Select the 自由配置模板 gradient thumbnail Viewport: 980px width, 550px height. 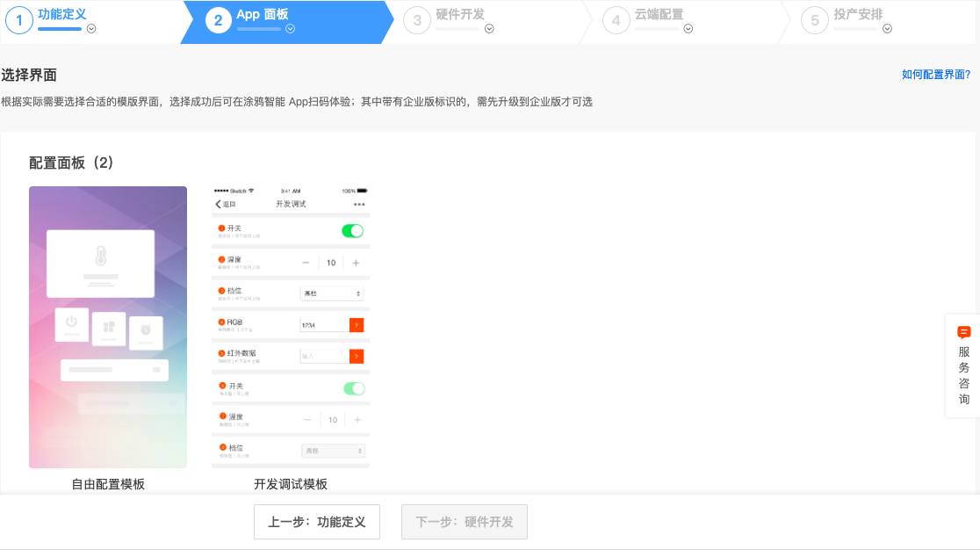(108, 327)
